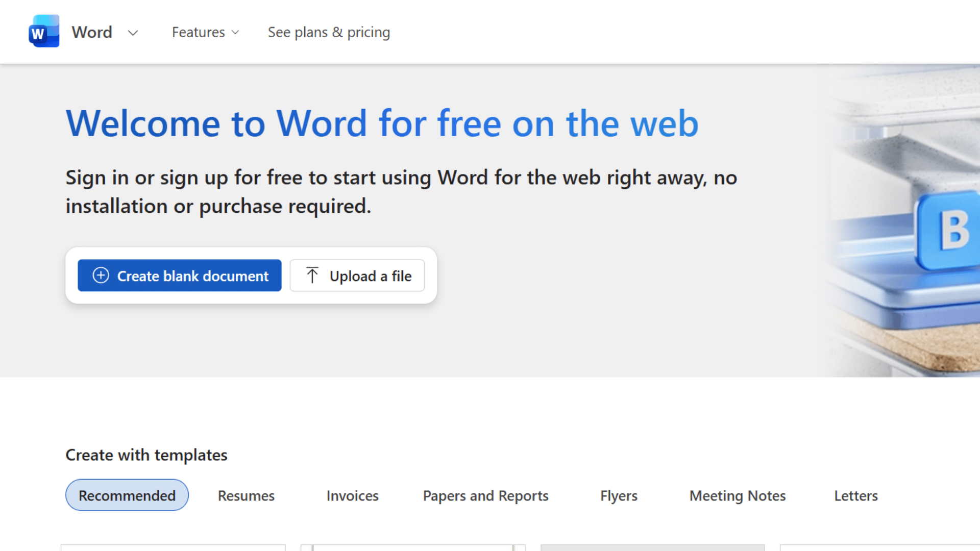Image resolution: width=980 pixels, height=551 pixels.
Task: Open the Letters templates tab
Action: [856, 495]
